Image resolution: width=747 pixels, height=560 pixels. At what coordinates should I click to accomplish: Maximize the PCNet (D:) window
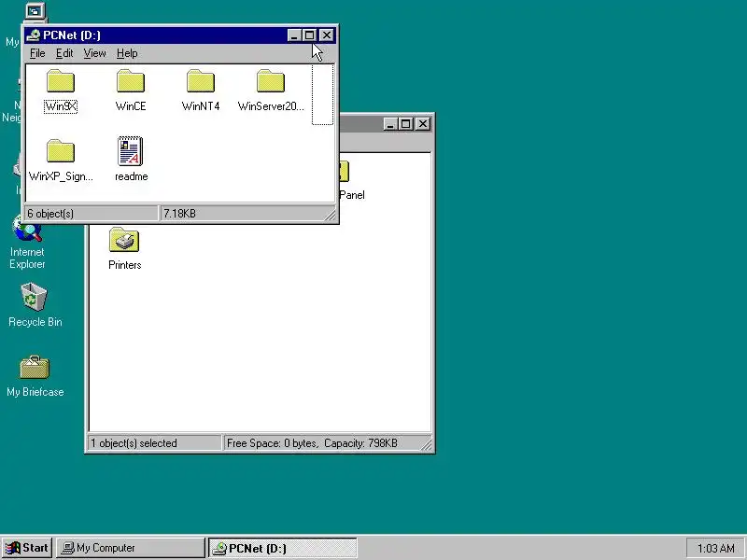tap(310, 35)
